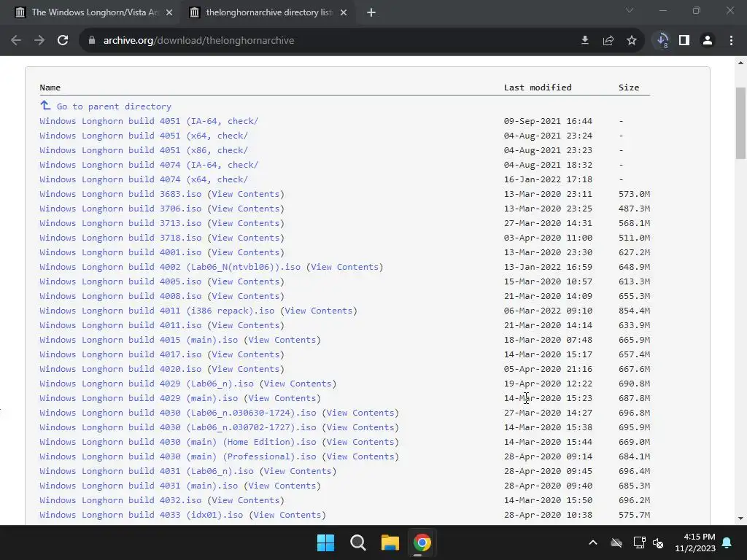This screenshot has width=747, height=560.
Task: Download Windows Longhorn build 3683.iso
Action: pyautogui.click(x=120, y=194)
